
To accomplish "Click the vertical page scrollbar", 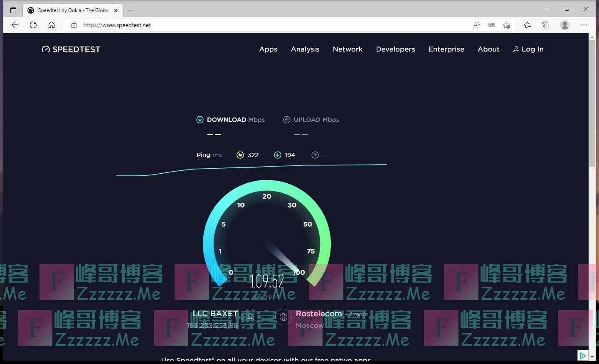I will point(592,104).
